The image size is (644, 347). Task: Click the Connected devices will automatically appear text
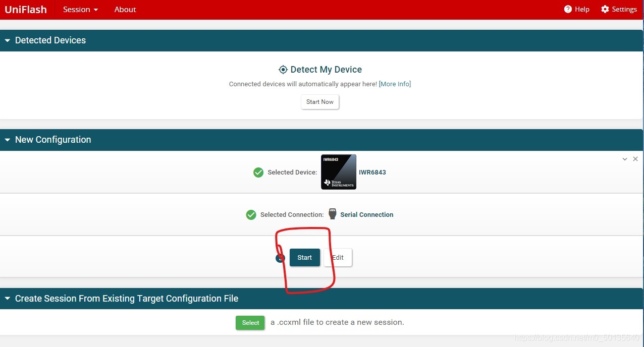[x=303, y=84]
